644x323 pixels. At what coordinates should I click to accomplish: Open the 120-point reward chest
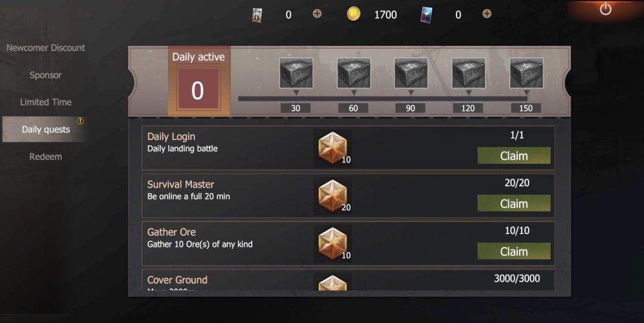click(468, 73)
